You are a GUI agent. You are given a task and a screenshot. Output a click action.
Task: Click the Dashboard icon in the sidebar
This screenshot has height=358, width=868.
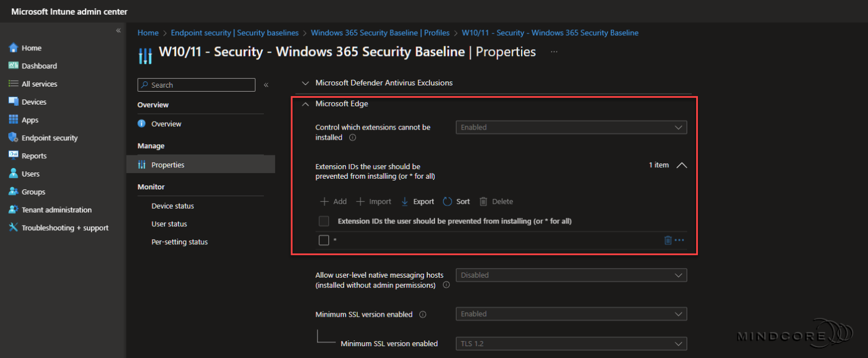pos(14,66)
